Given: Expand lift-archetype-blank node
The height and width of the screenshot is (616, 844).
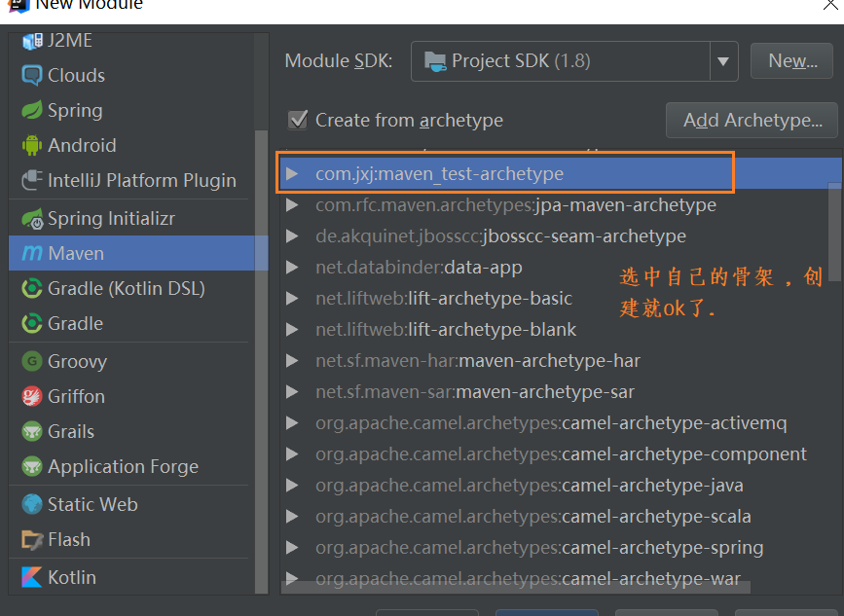Looking at the screenshot, I should (292, 329).
